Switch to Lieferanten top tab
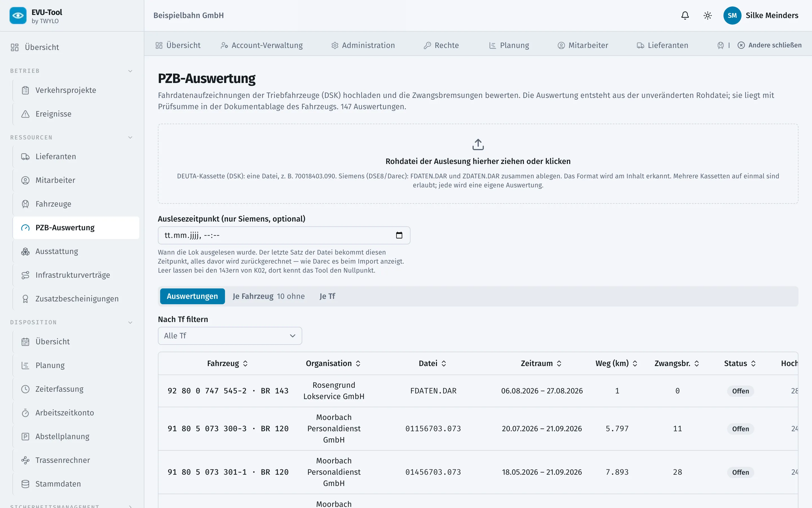The width and height of the screenshot is (812, 508). (662, 45)
